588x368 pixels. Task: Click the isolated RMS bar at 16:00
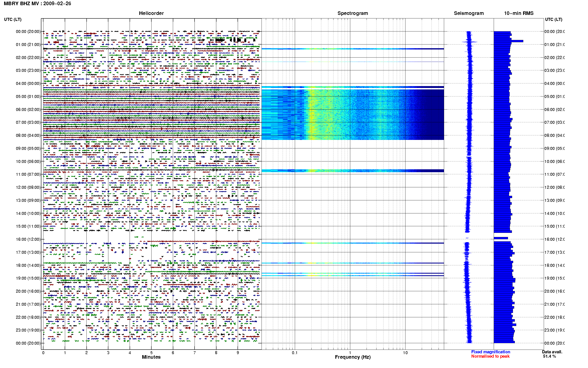pos(501,238)
